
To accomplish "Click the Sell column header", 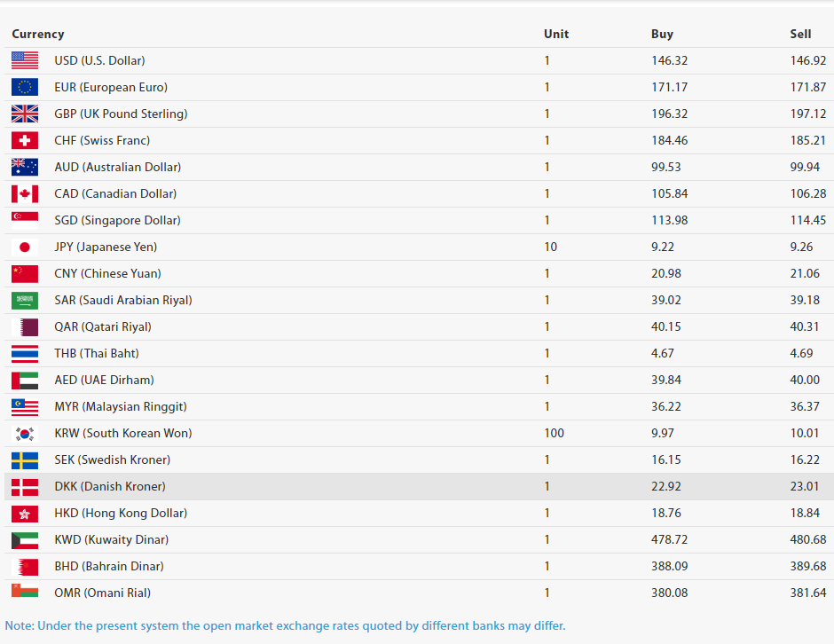I will pyautogui.click(x=800, y=34).
